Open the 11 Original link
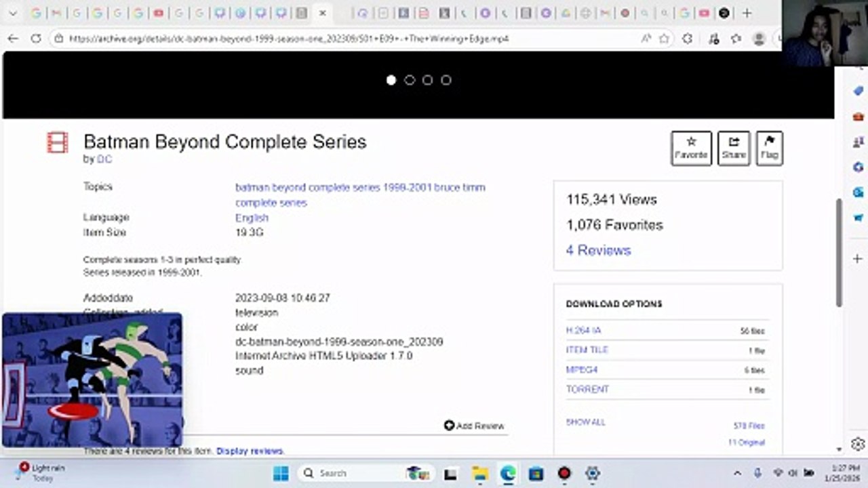Screen dimensions: 868x488 click(x=747, y=443)
